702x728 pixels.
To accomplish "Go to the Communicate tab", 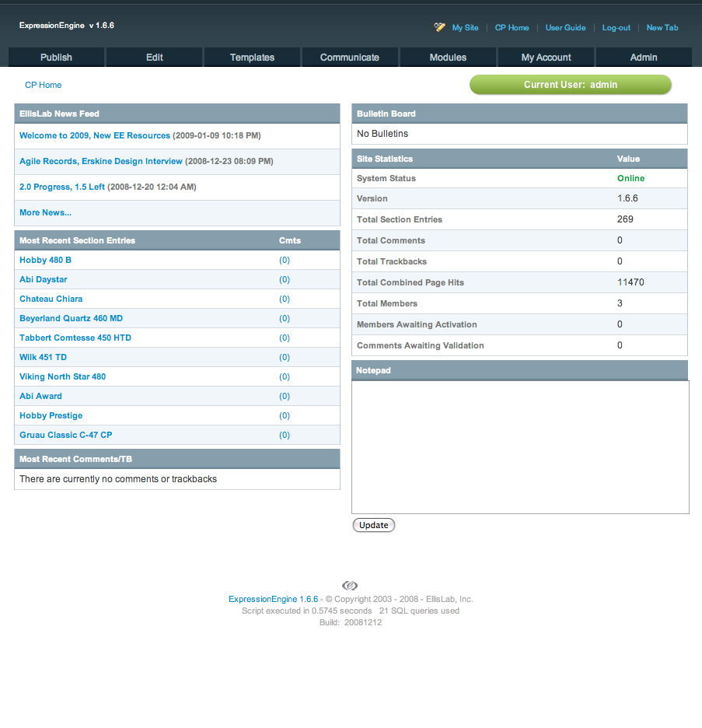I will [350, 57].
